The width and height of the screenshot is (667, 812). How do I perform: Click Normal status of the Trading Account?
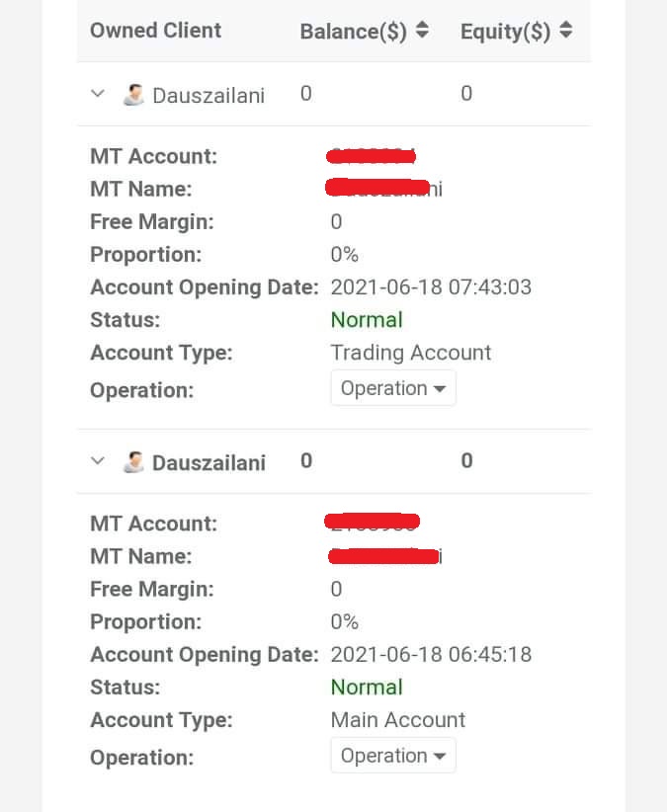tap(367, 320)
